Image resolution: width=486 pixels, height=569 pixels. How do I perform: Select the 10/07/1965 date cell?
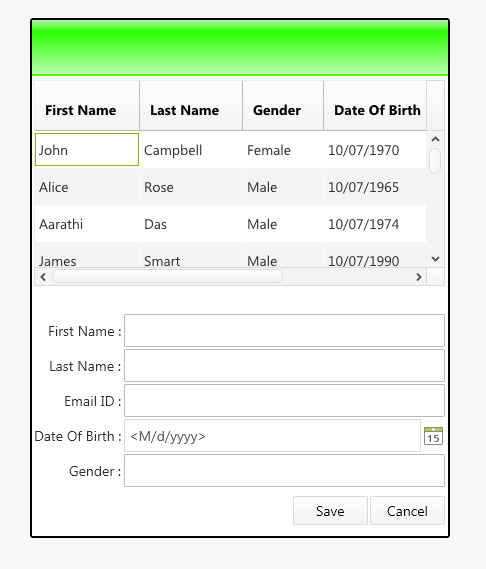(x=375, y=187)
